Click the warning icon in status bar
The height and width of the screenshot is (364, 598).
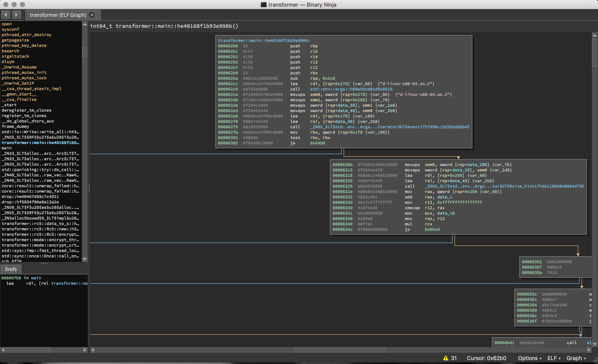point(446,358)
